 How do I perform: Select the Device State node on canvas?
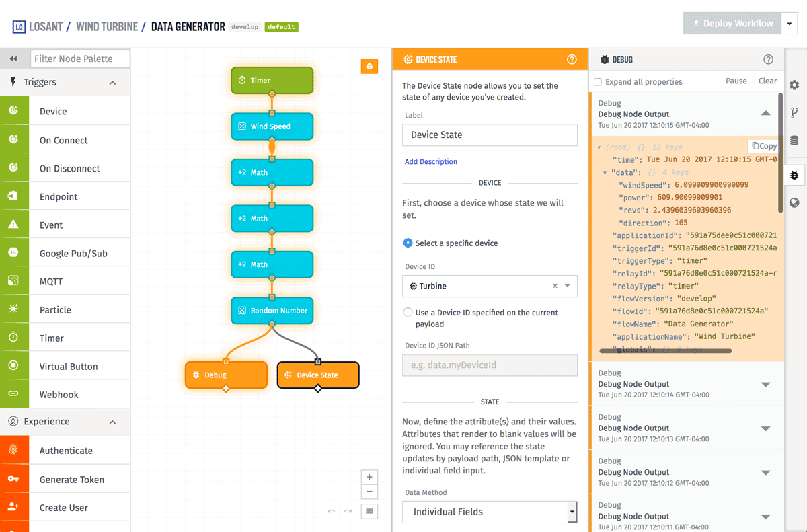(318, 375)
